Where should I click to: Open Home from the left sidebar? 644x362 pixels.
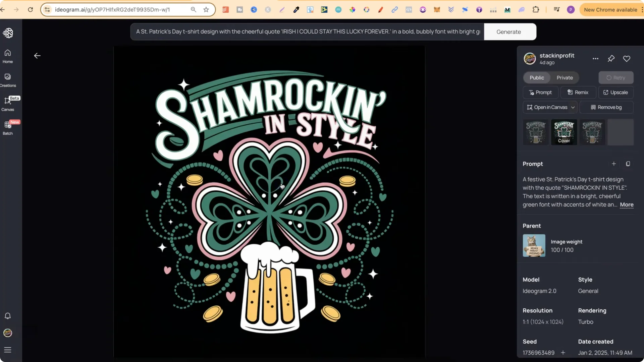(7, 56)
